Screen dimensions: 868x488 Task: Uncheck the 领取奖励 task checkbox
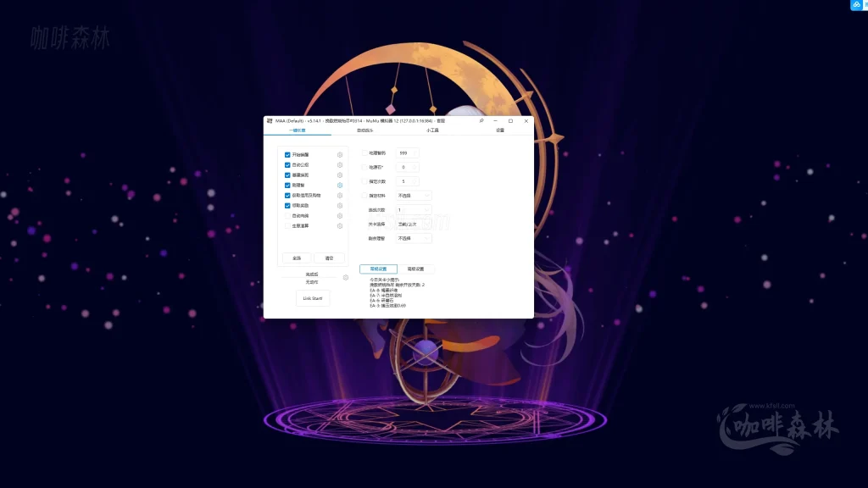[x=287, y=206]
